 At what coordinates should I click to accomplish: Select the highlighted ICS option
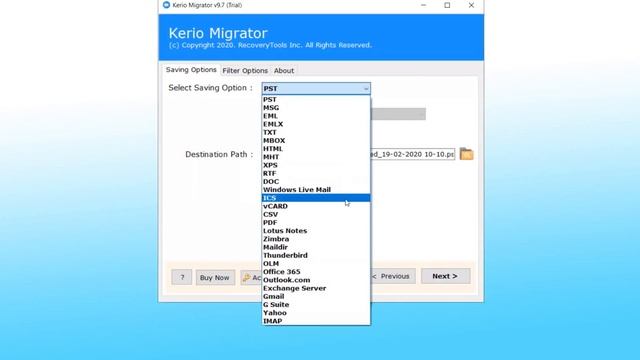tap(316, 198)
